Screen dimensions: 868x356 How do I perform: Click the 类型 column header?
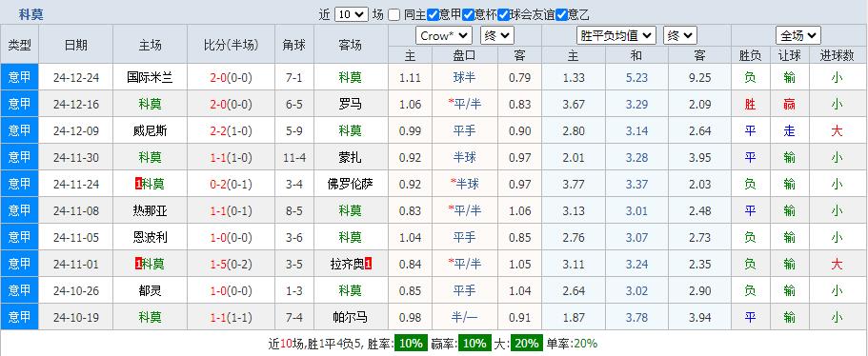click(x=19, y=45)
